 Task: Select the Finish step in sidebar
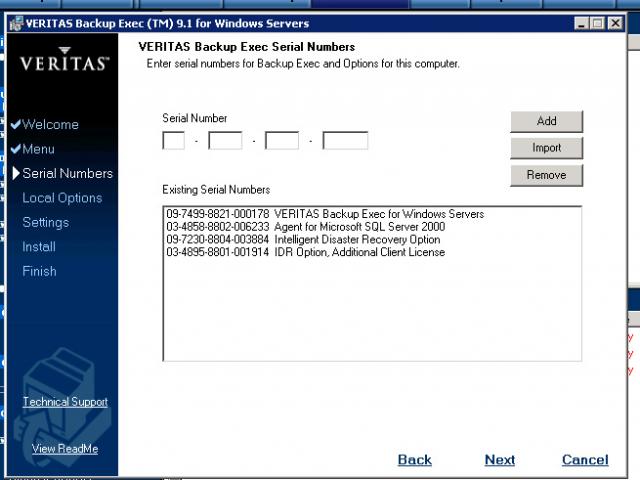click(39, 271)
